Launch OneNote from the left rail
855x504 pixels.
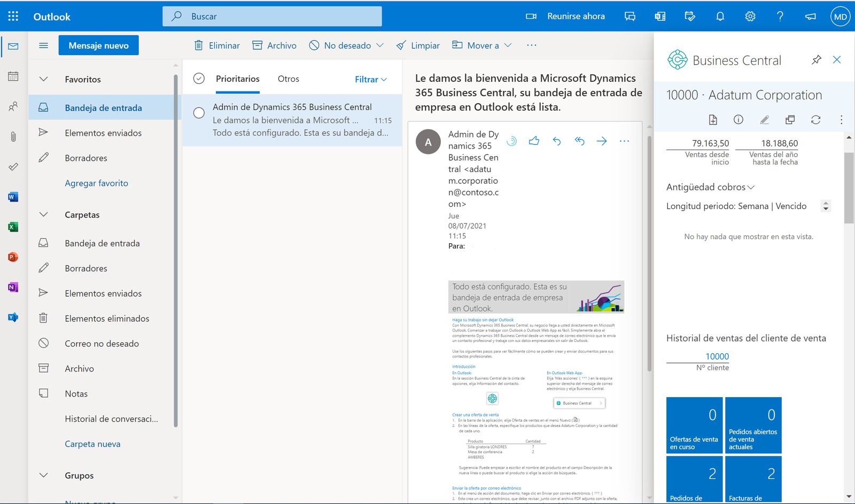(x=13, y=288)
